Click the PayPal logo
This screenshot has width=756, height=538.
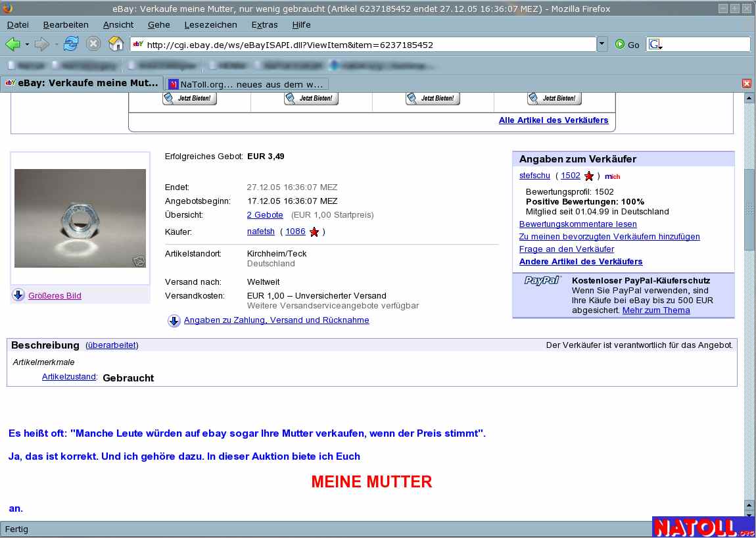click(x=542, y=280)
